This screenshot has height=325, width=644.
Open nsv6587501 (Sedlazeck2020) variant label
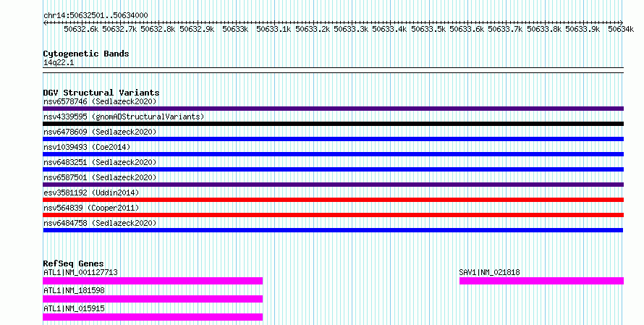[100, 177]
